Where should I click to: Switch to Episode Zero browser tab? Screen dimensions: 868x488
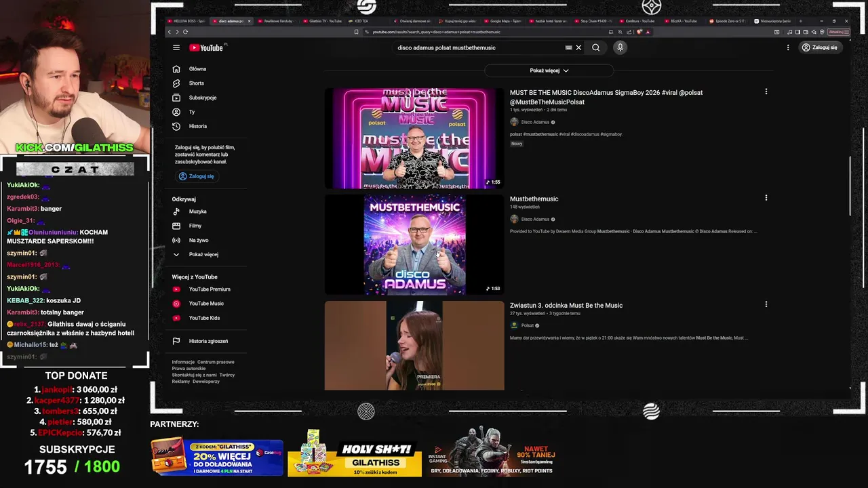coord(729,21)
